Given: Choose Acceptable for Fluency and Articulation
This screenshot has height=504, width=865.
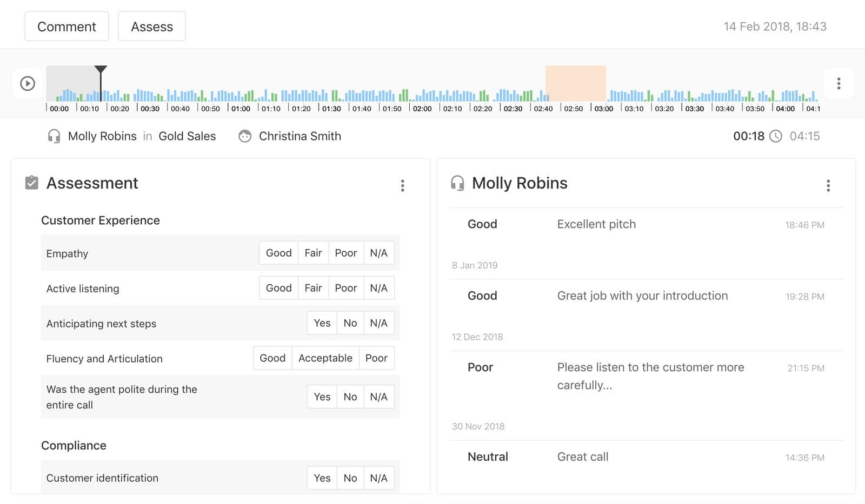Looking at the screenshot, I should [325, 358].
